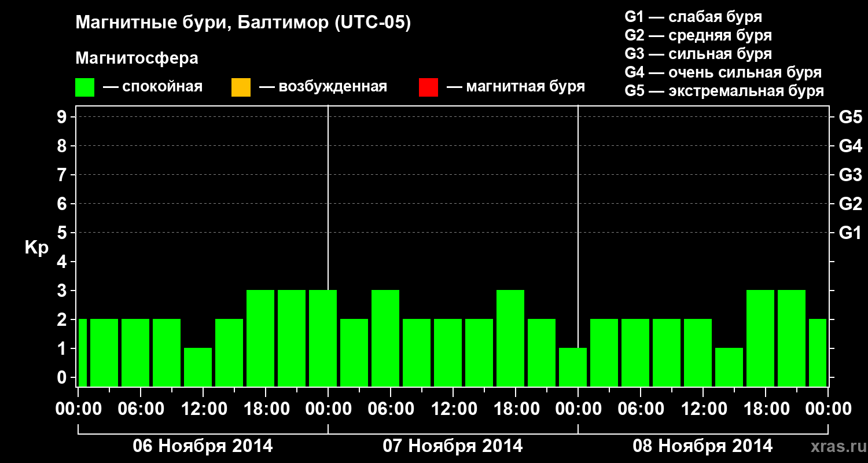Click the '06:00' time label under 08 Ноября
The image size is (868, 463).
coord(641,409)
